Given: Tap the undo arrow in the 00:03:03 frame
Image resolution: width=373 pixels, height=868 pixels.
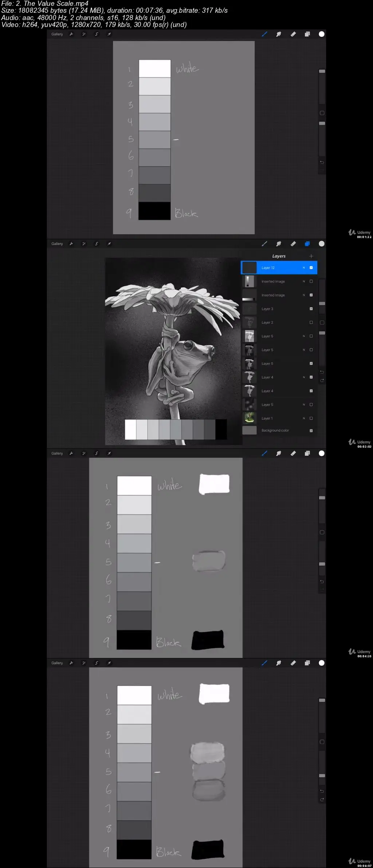Looking at the screenshot, I should [322, 372].
